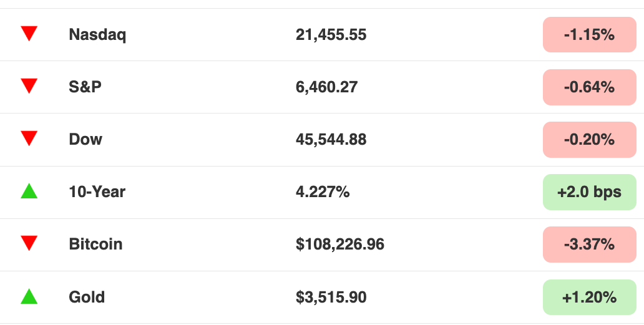This screenshot has height=325, width=644.
Task: Select the +1.20% green Gold badge
Action: 589,297
